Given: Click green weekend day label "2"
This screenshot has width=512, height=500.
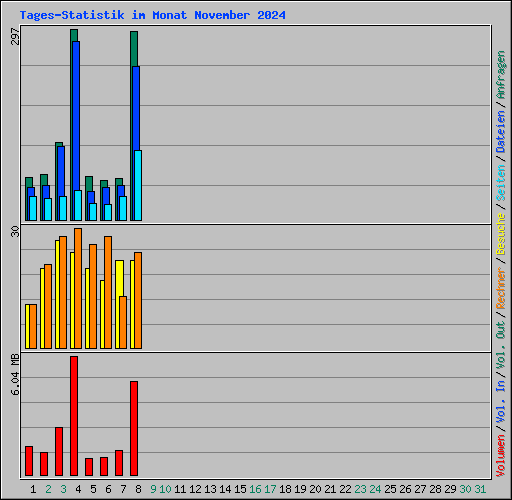Looking at the screenshot, I should tap(48, 489).
